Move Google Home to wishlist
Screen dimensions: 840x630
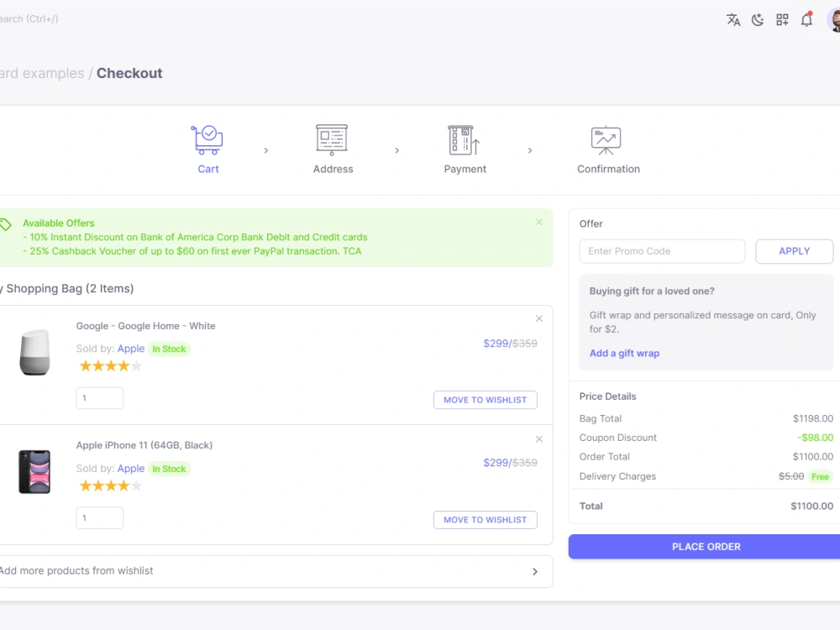click(486, 400)
